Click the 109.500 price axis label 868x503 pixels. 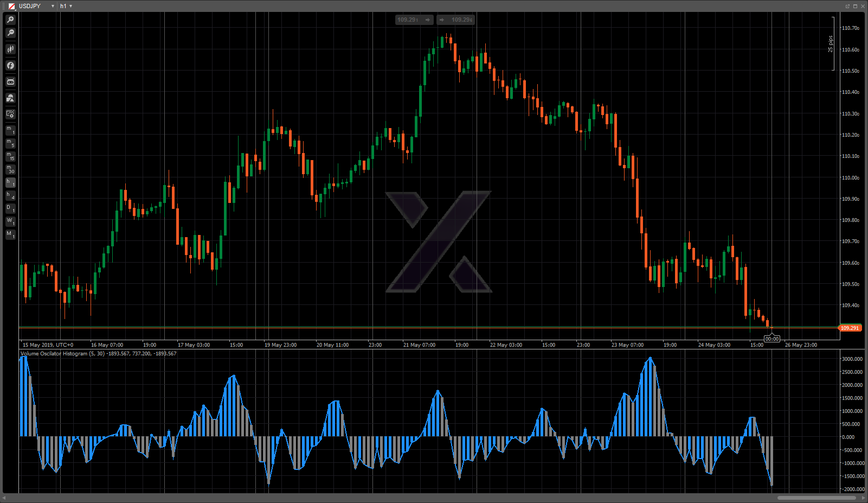coord(850,284)
